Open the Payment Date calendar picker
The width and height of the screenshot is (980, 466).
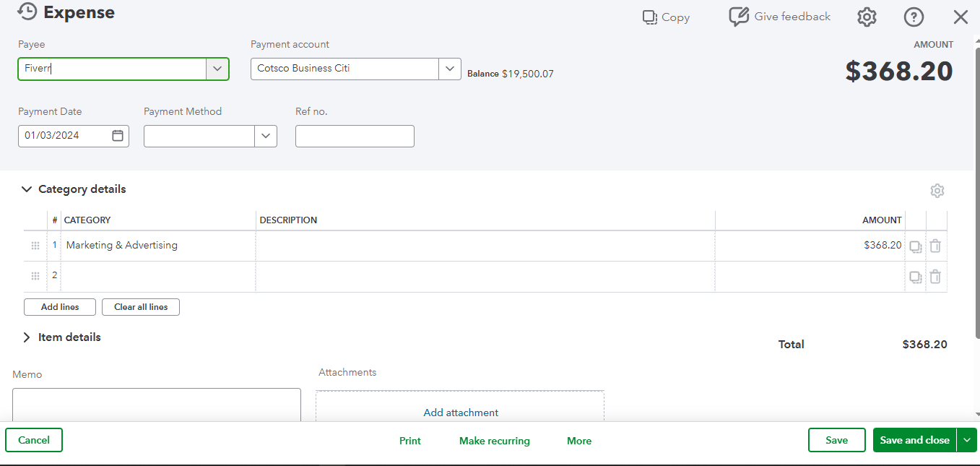pyautogui.click(x=118, y=136)
